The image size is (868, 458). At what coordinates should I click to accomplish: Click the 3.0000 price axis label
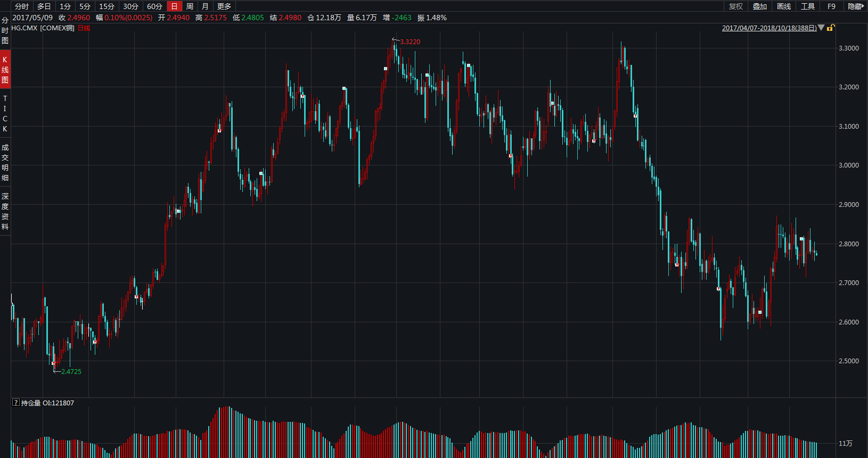849,165
